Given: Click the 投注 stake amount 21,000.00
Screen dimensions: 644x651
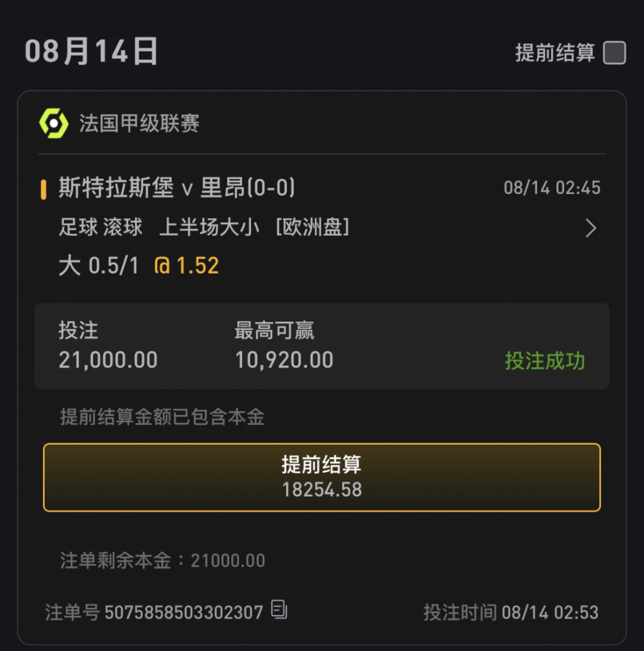Looking at the screenshot, I should [108, 360].
